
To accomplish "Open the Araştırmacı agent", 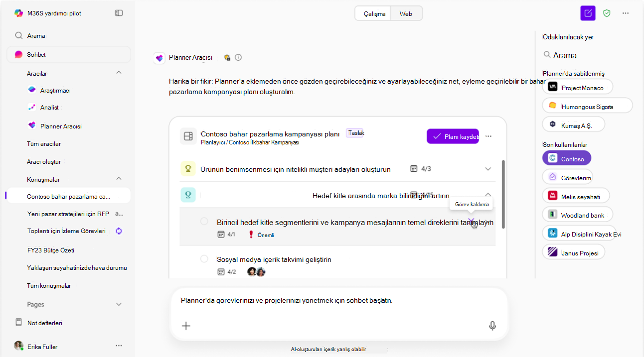I will (x=55, y=91).
